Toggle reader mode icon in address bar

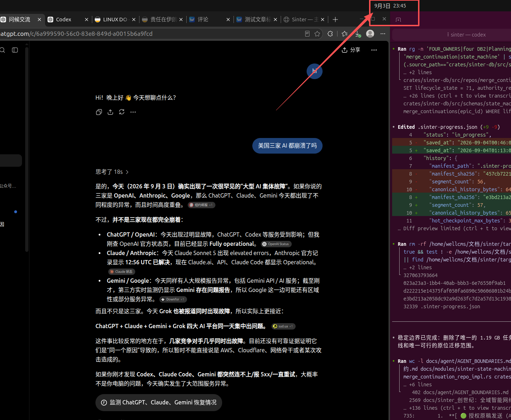(x=307, y=34)
